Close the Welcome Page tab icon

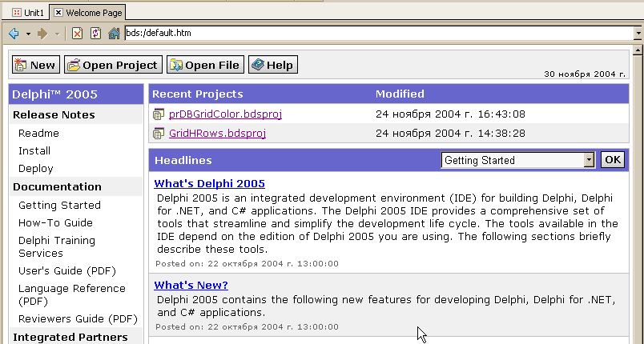click(x=58, y=12)
